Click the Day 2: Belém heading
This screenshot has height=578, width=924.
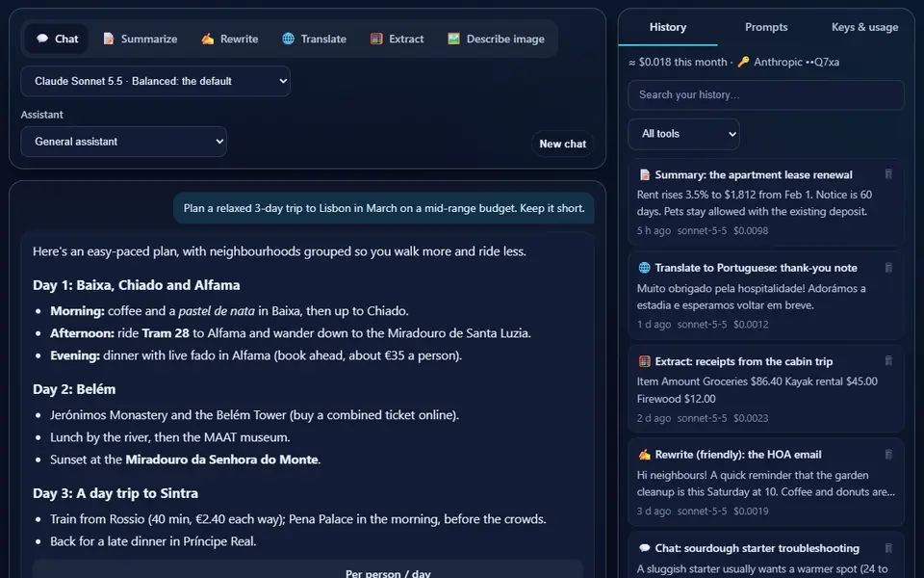click(x=74, y=389)
